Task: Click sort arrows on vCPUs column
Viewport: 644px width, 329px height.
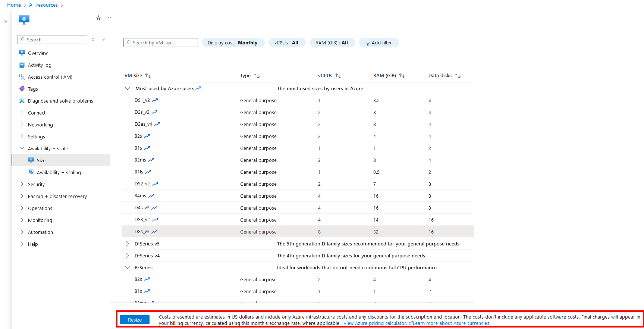Action: pos(338,76)
